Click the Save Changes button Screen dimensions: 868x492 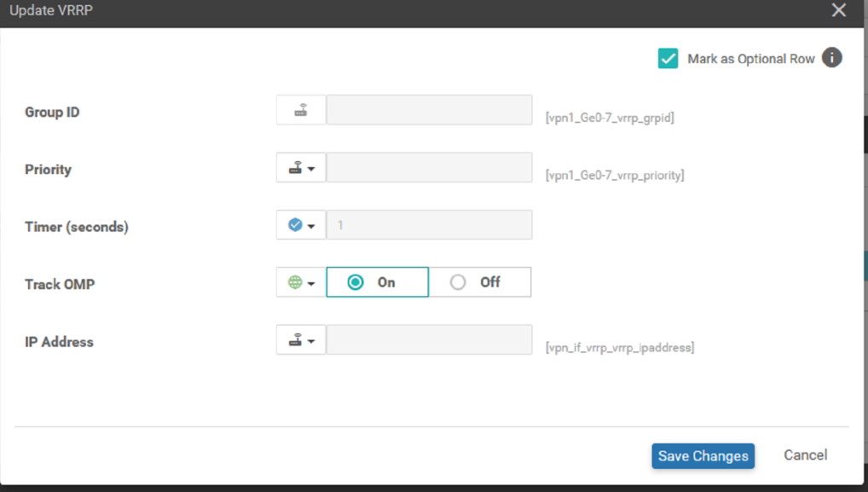[x=703, y=456]
